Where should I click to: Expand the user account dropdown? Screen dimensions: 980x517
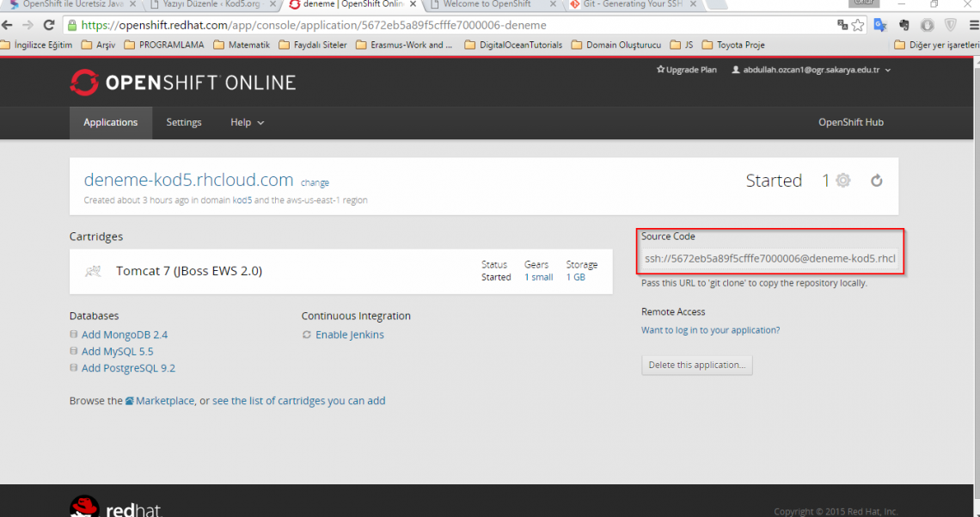[x=812, y=70]
